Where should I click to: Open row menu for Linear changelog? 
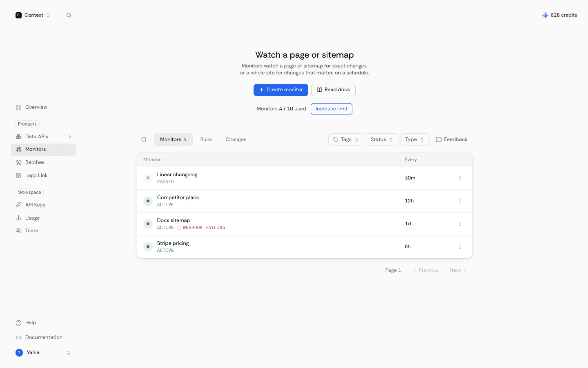[x=460, y=178]
